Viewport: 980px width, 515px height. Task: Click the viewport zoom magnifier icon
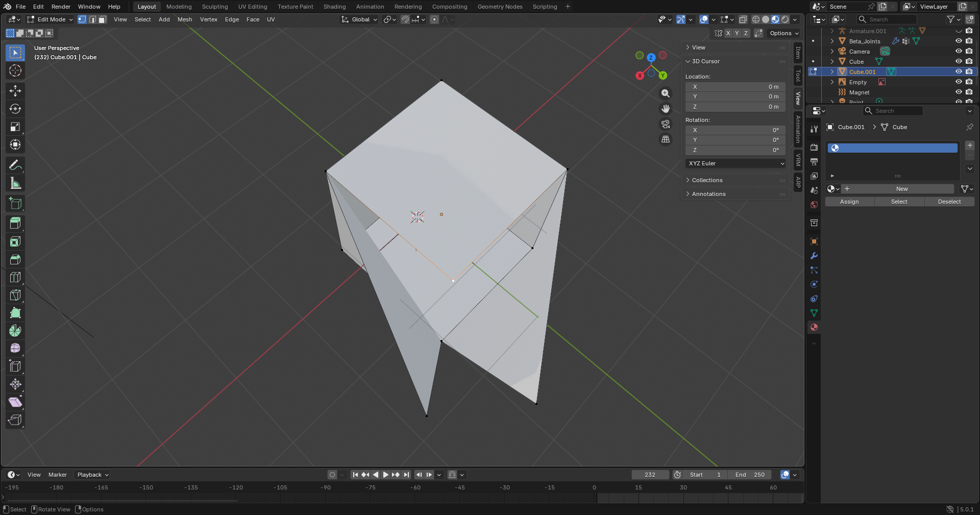click(666, 93)
